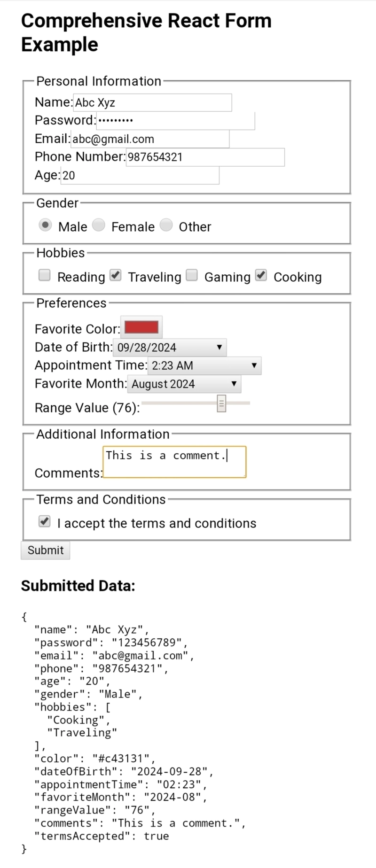Toggle the accept terms and conditions checkbox

click(x=45, y=521)
